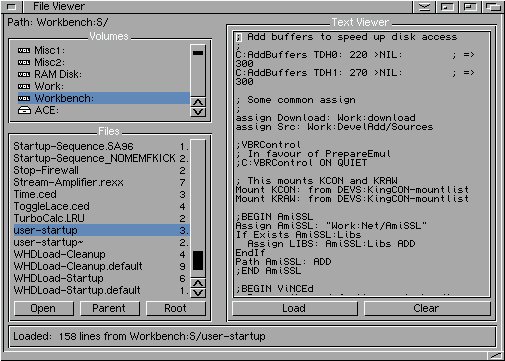Select file WHDLoad-Startup.default
This screenshot has height=361, width=505.
[x=101, y=290]
